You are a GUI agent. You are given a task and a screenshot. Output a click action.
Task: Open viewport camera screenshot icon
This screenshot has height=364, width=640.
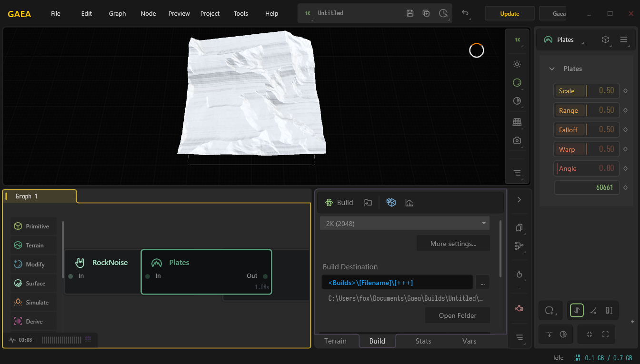click(517, 140)
